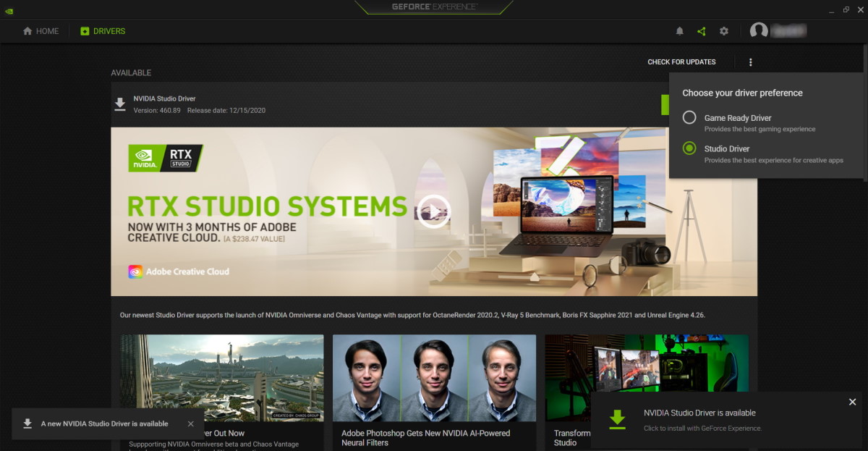Click the download icon in the bottom-left toast
The height and width of the screenshot is (451, 868).
(x=27, y=423)
